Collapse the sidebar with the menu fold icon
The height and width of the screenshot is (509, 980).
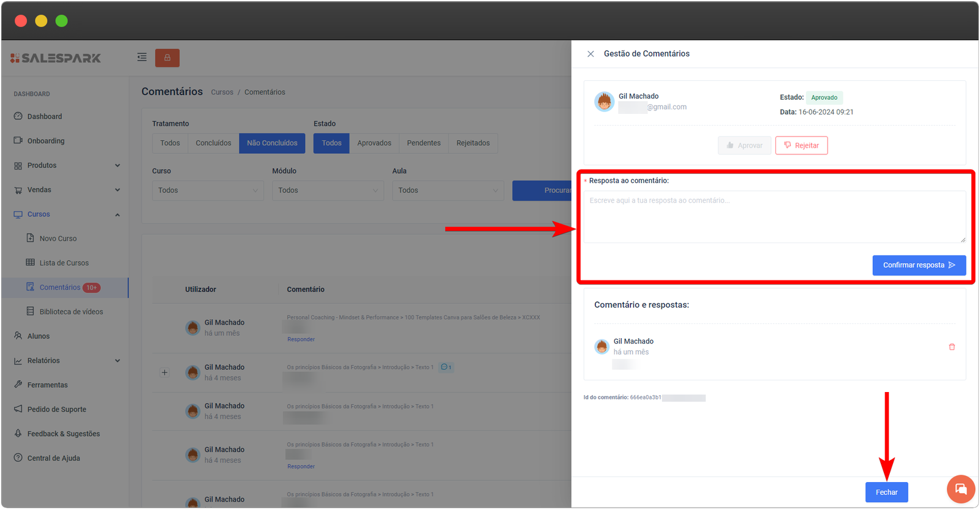(x=142, y=57)
